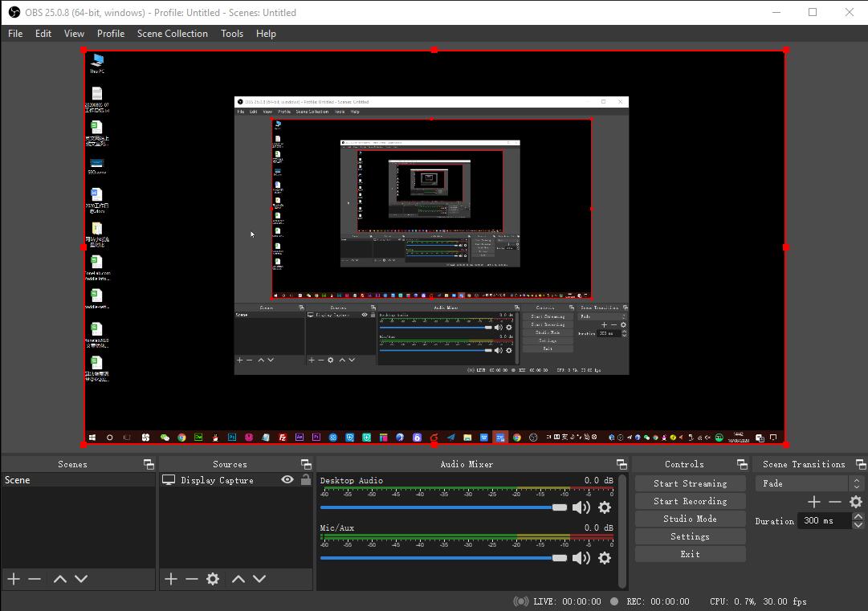Click Start Recording
Viewport: 868px width, 611px height.
click(691, 502)
